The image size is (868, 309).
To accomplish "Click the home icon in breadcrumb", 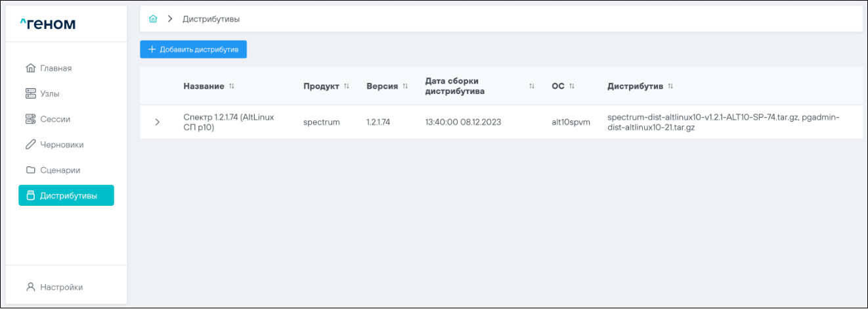I will pyautogui.click(x=153, y=19).
